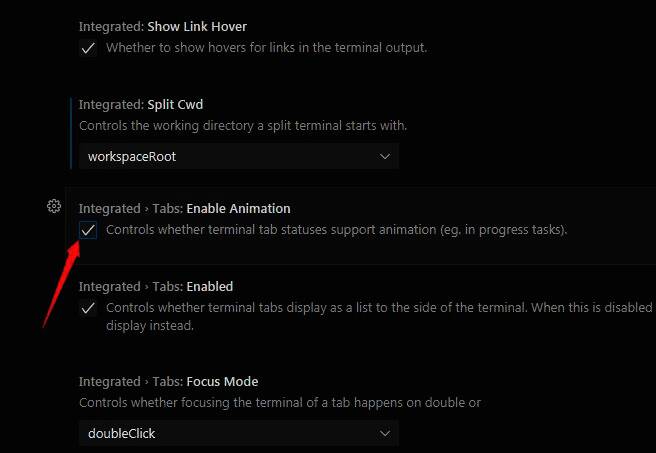This screenshot has height=453, width=656.
Task: Click the chevron arrow on doubleClick dropdown
Action: point(385,433)
